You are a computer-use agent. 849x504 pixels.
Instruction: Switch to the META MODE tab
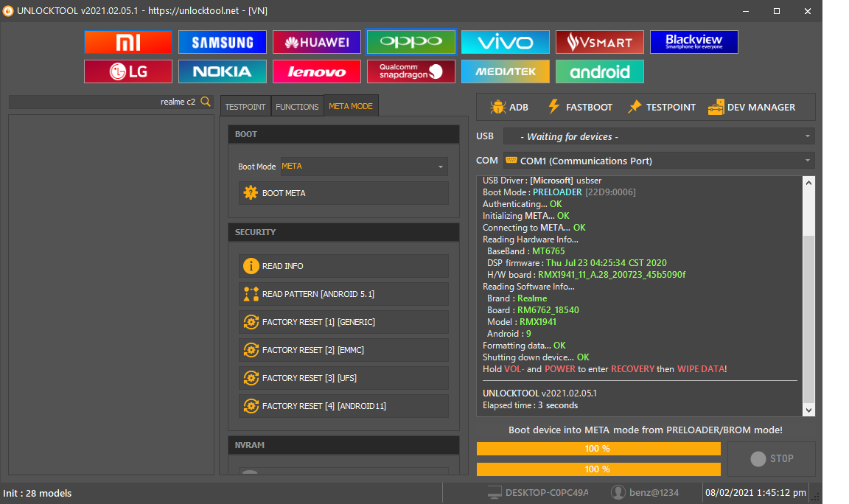click(351, 106)
